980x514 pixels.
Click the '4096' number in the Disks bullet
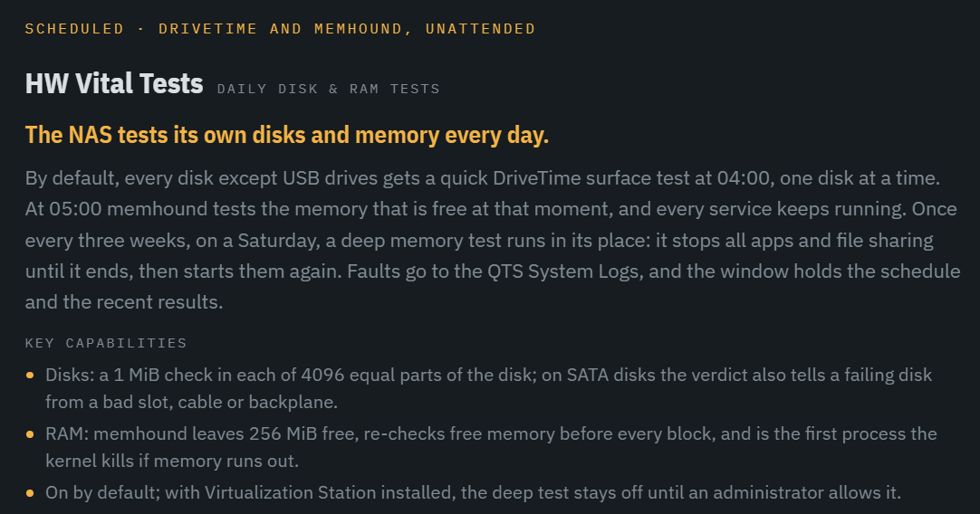322,375
